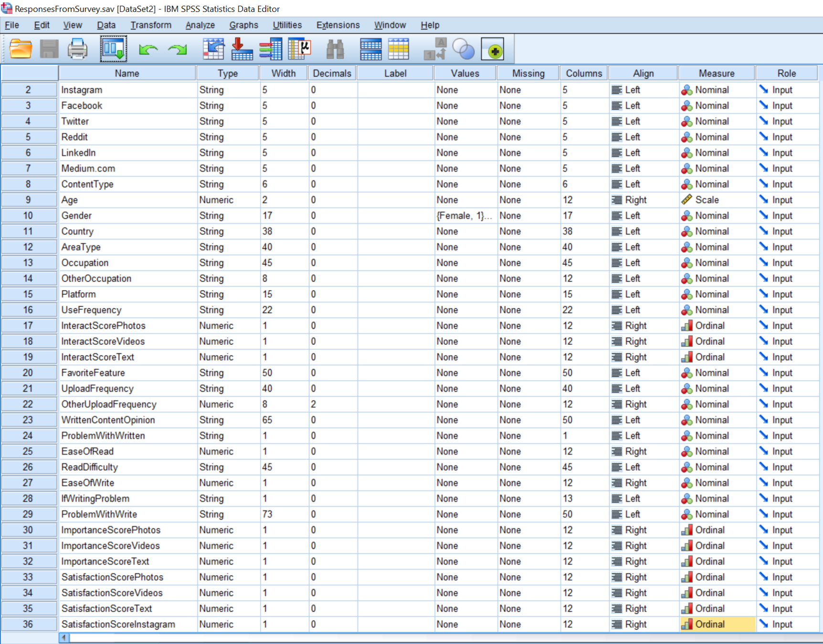The width and height of the screenshot is (823, 644).
Task: Click the left-align icon in Twitter row
Action: [x=617, y=121]
